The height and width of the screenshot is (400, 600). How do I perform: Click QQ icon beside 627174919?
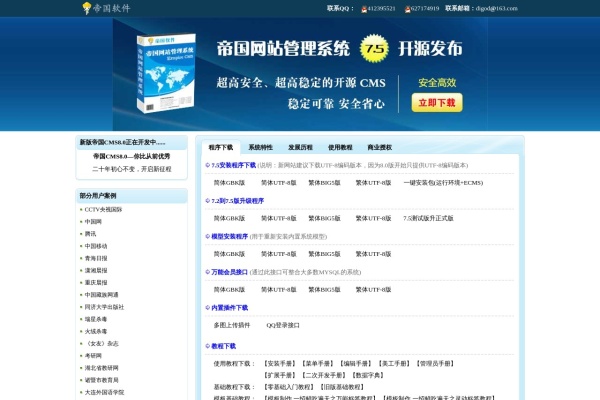point(408,9)
